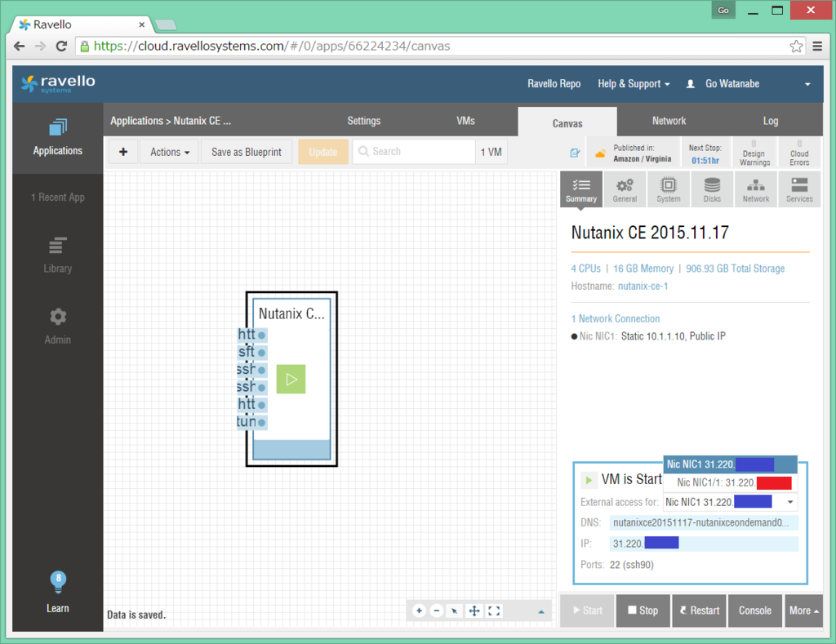The width and height of the screenshot is (836, 644).
Task: Select the DNS name field
Action: pos(704,522)
